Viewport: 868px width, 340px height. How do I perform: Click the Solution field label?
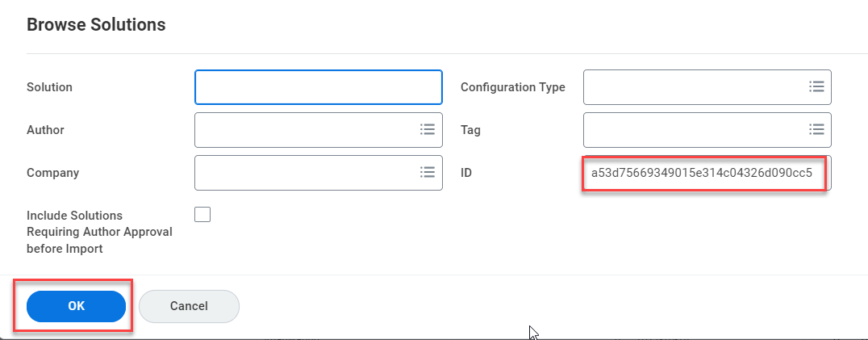point(49,87)
